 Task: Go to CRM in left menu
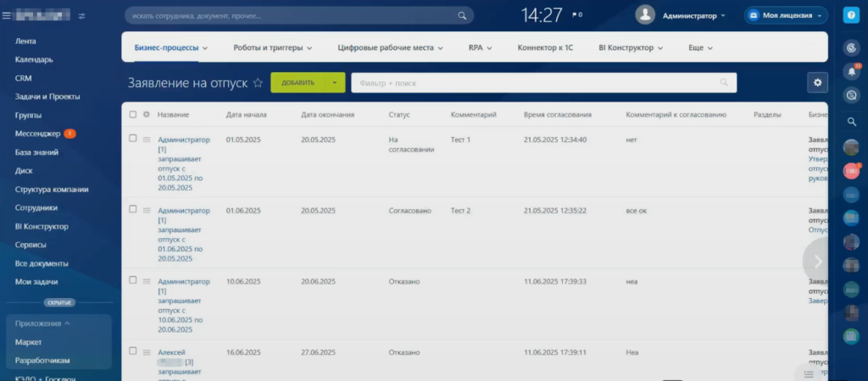(x=24, y=78)
